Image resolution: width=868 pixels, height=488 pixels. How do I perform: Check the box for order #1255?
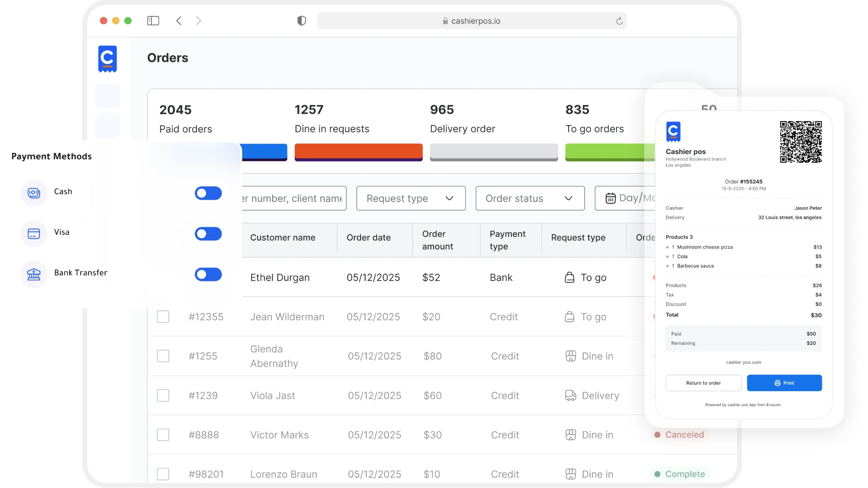163,356
